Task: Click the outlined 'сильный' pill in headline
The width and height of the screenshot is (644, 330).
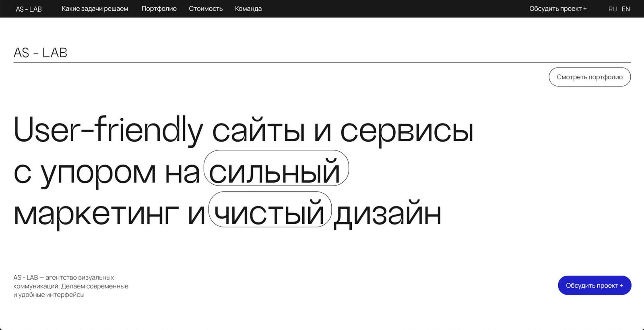Action: click(276, 168)
